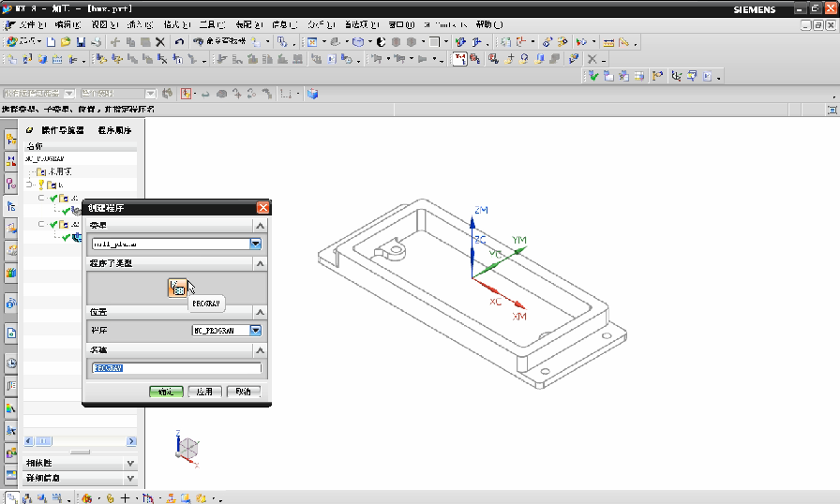
Task: Click the Print icon in standard toolbar
Action: point(95,42)
